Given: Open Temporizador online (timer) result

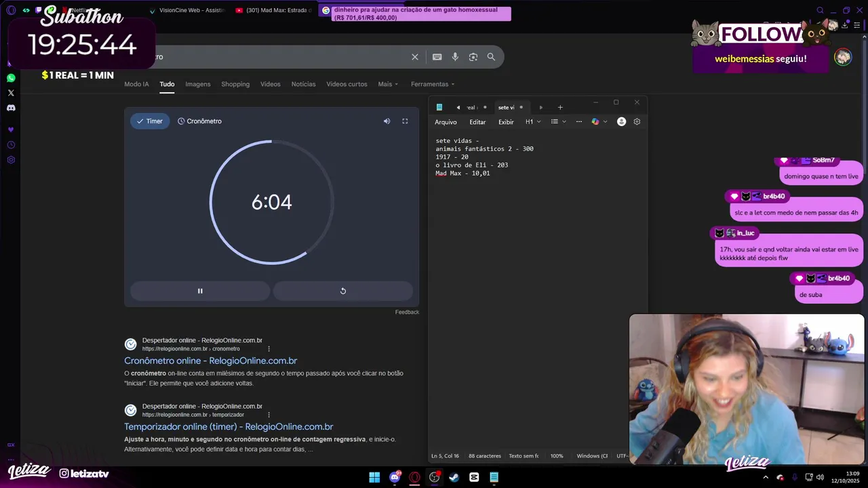Looking at the screenshot, I should (x=229, y=426).
